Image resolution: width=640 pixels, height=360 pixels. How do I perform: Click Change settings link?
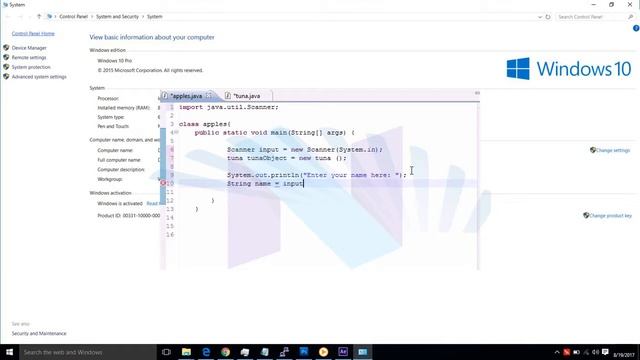pyautogui.click(x=613, y=150)
